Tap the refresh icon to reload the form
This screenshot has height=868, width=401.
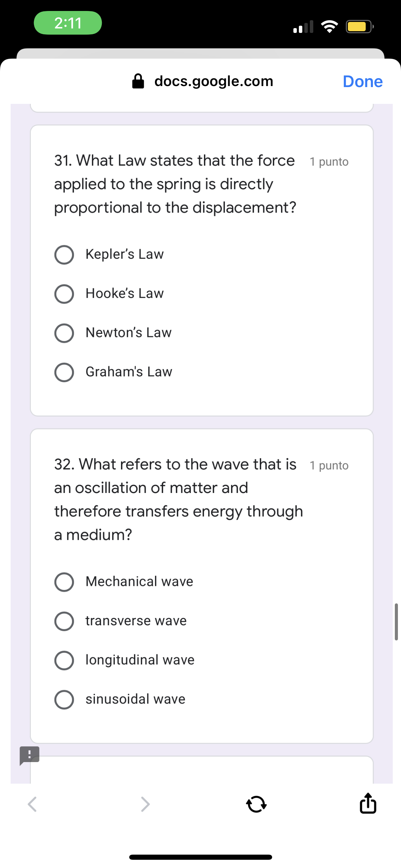[x=256, y=804]
